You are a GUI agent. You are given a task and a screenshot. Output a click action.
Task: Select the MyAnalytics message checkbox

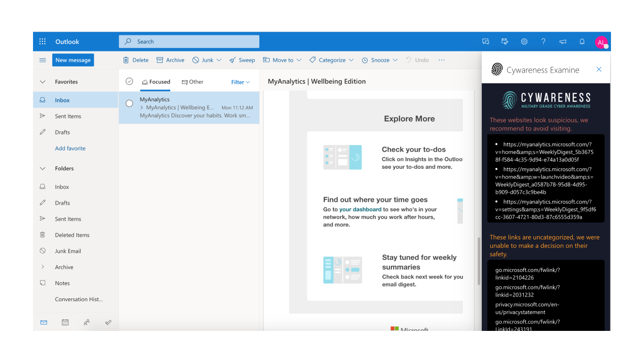pyautogui.click(x=129, y=103)
